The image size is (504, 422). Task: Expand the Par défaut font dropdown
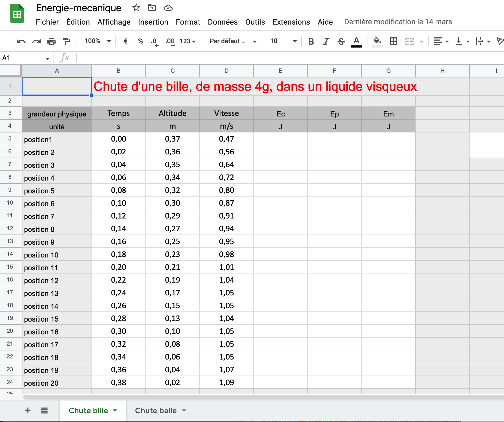pyautogui.click(x=233, y=41)
